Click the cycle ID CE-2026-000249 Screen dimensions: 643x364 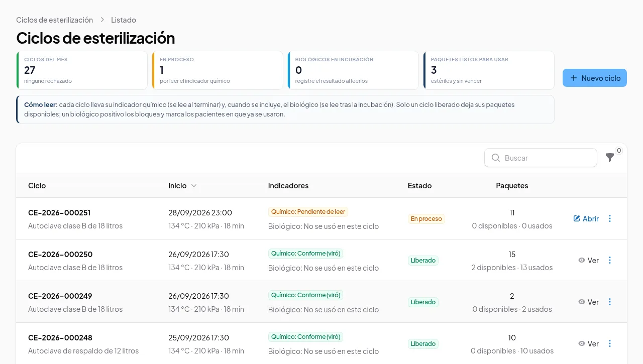pyautogui.click(x=60, y=296)
